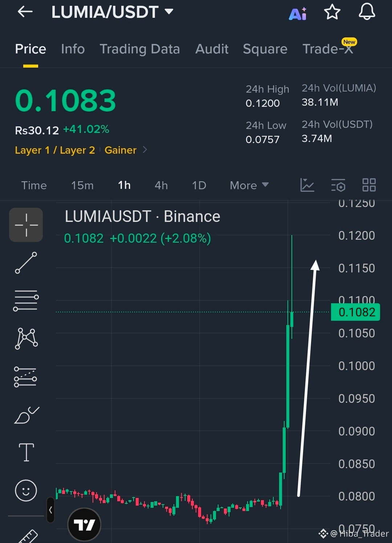Screen dimensions: 392x543
Task: Open price alert bell icon
Action: (x=367, y=12)
